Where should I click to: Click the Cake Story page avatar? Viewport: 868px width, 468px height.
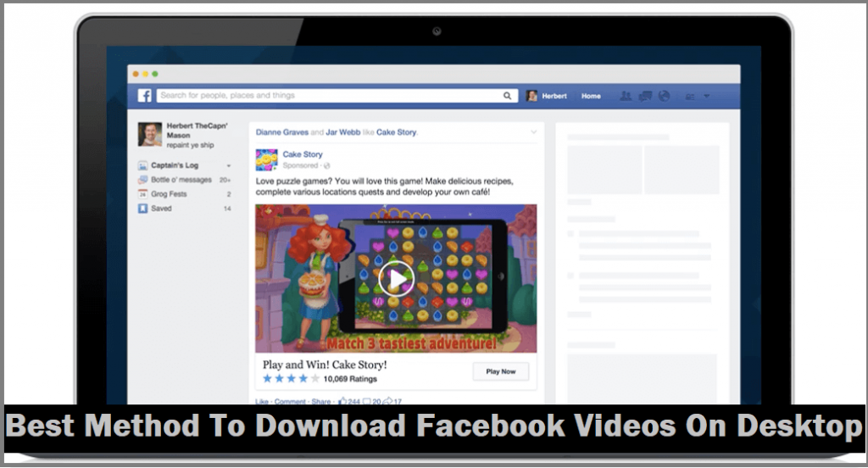(x=267, y=159)
